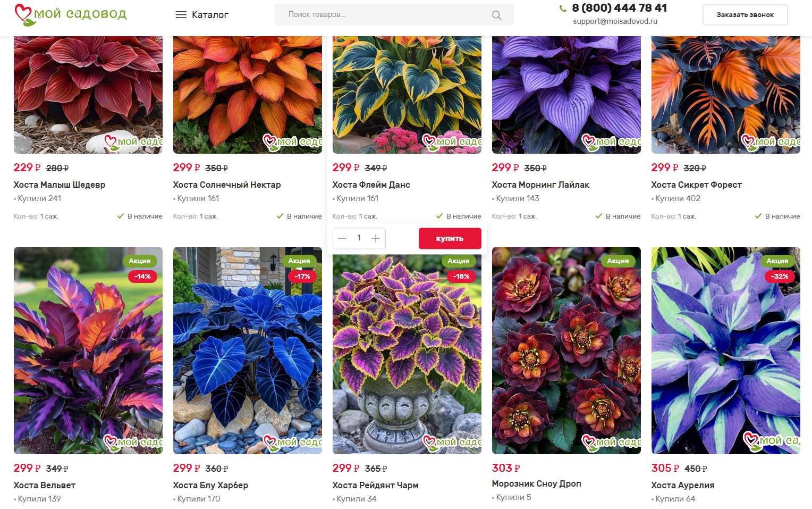
Task: Click the quantity number field
Action: tap(359, 238)
